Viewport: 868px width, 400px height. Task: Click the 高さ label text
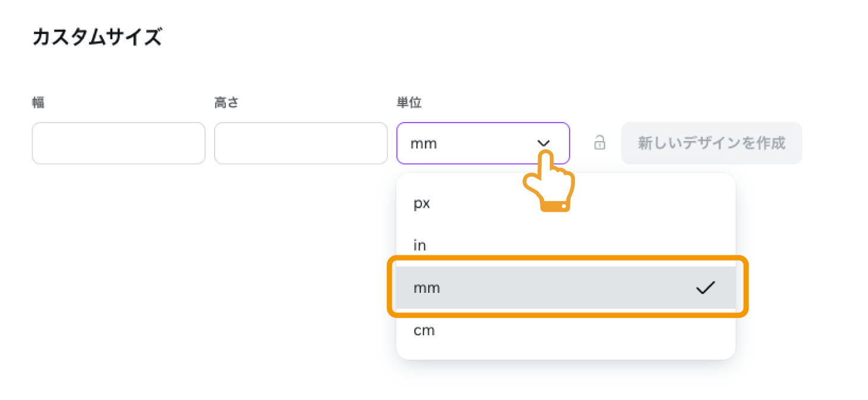tap(227, 103)
